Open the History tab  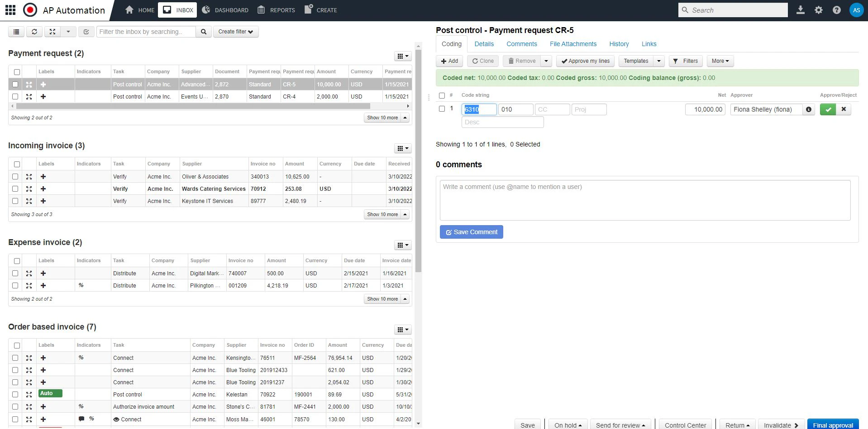pos(618,44)
